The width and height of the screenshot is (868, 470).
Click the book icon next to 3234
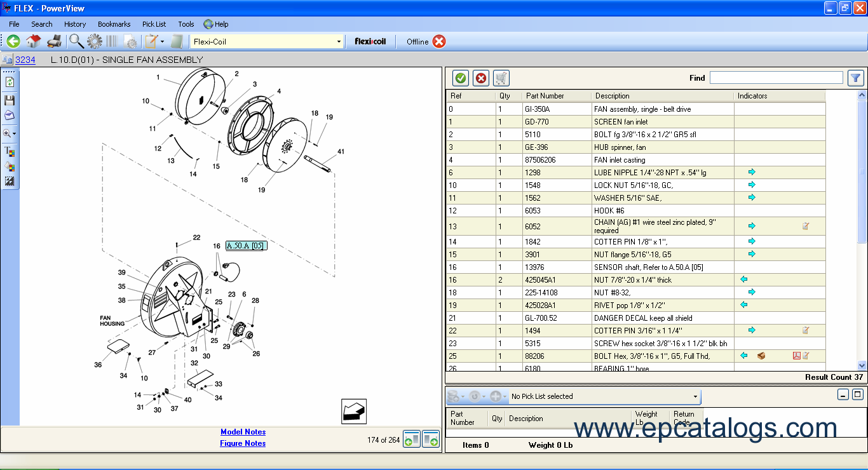7,60
